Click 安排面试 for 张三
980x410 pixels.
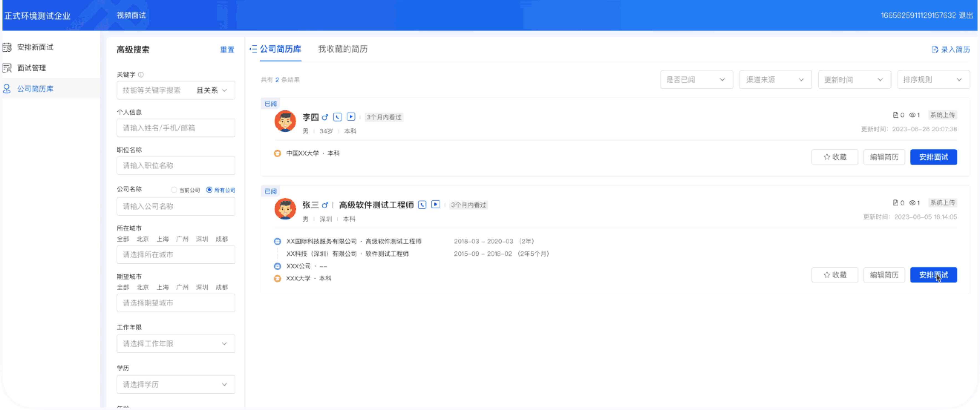[933, 275]
